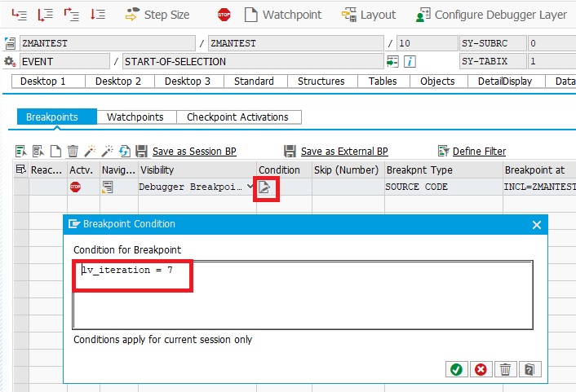The width and height of the screenshot is (576, 392).
Task: Click the Navigate to source icon in row
Action: tap(107, 187)
